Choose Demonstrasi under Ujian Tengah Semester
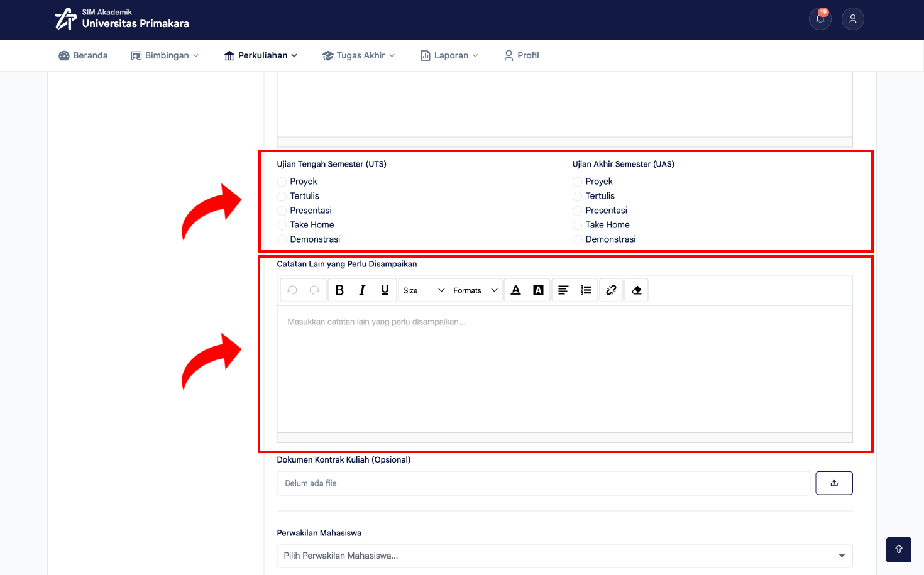The width and height of the screenshot is (924, 575). (282, 239)
